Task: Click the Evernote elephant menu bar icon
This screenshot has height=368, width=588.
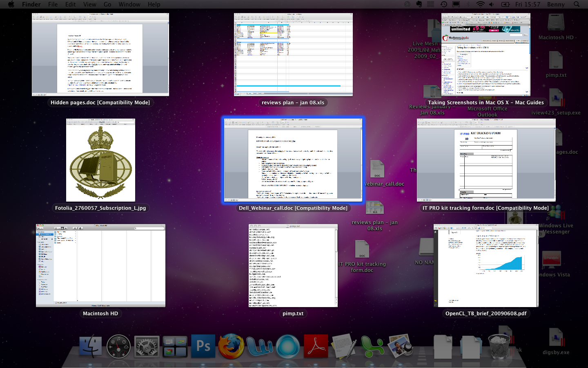Action: tap(419, 4)
